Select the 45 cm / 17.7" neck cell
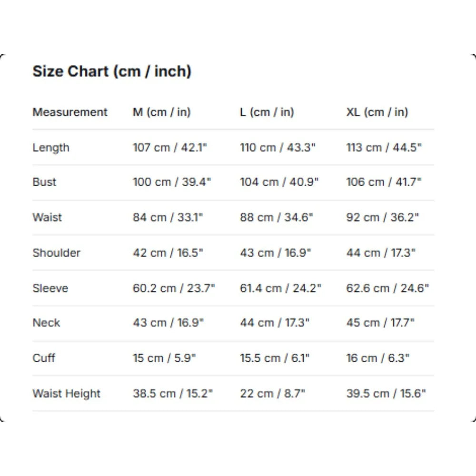The image size is (476, 476). click(x=380, y=323)
